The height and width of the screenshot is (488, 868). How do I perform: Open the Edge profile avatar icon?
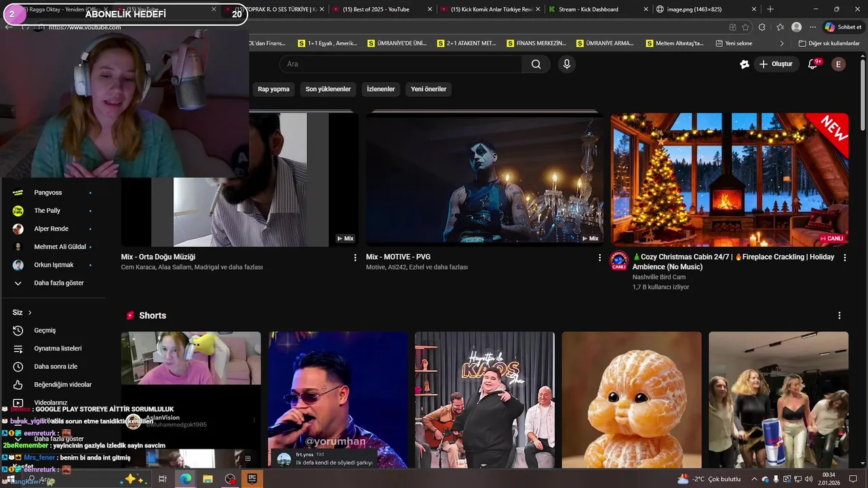(797, 27)
